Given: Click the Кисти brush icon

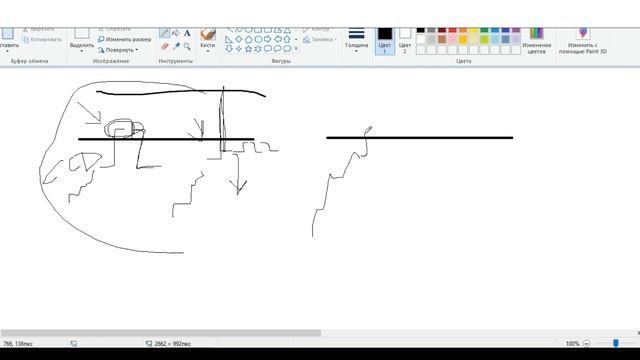Looking at the screenshot, I should coord(208,34).
